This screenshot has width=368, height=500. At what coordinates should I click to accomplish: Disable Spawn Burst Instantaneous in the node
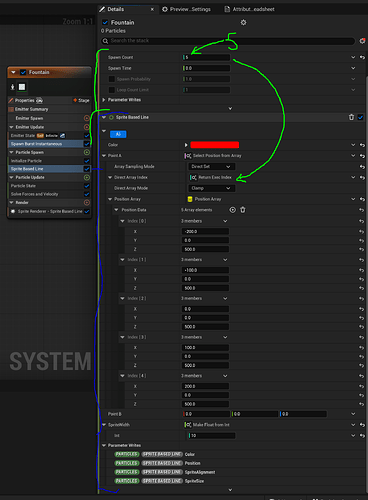tap(87, 144)
